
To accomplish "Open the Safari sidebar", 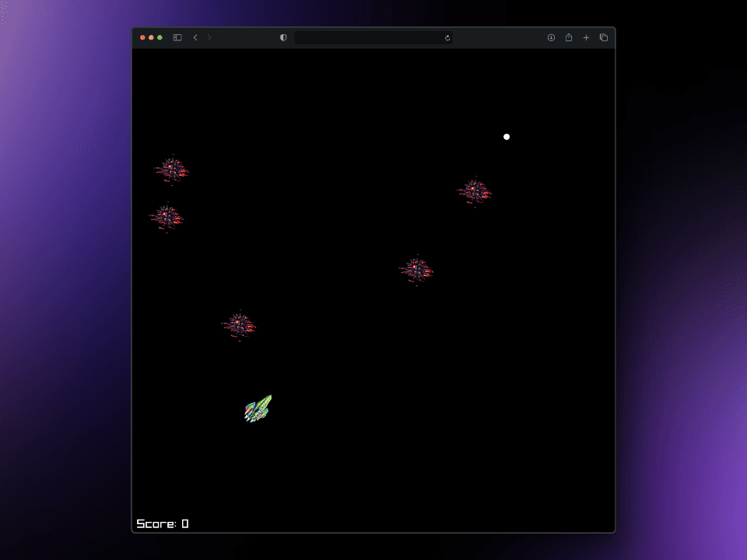I will click(177, 37).
